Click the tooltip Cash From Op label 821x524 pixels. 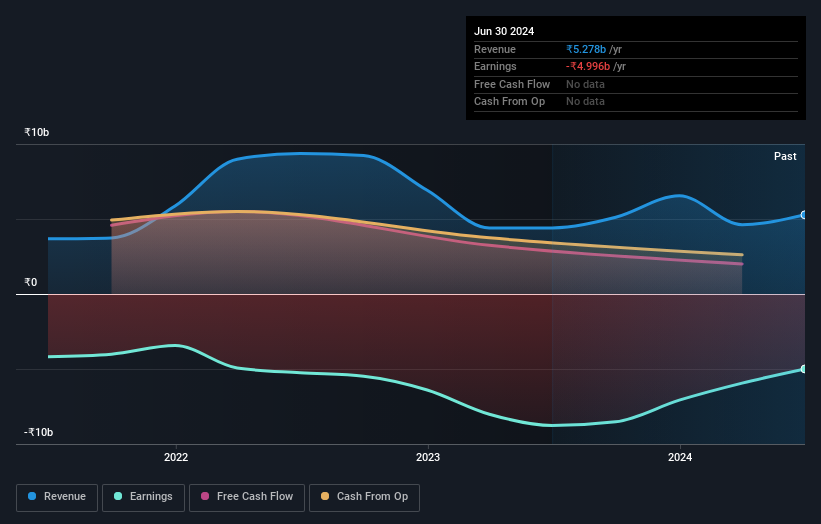pos(509,102)
